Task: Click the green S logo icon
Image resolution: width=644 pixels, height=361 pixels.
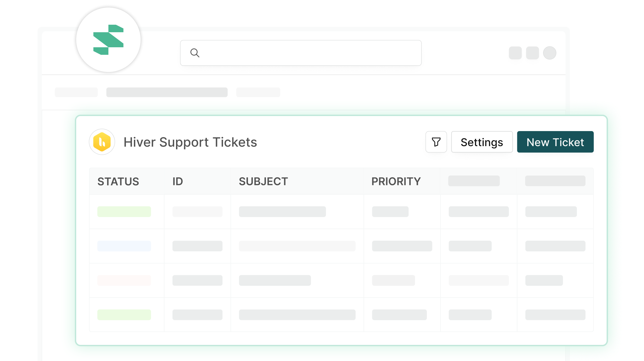Action: [108, 40]
